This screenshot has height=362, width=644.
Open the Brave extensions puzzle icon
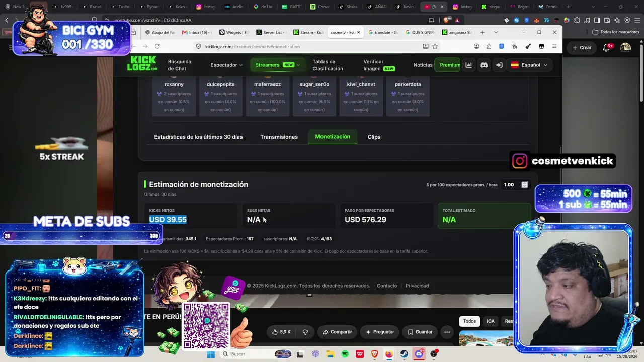pos(577,20)
